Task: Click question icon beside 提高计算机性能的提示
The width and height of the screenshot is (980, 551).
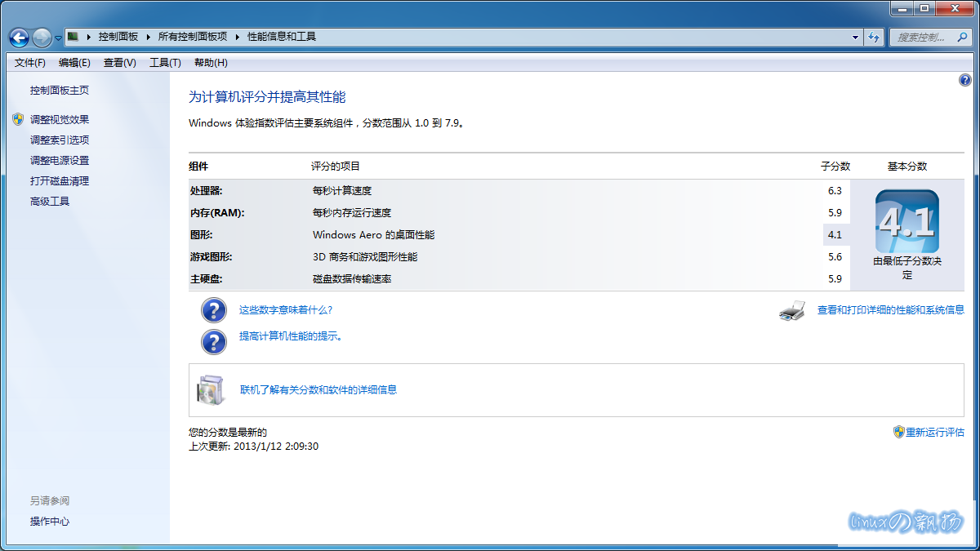Action: [213, 340]
